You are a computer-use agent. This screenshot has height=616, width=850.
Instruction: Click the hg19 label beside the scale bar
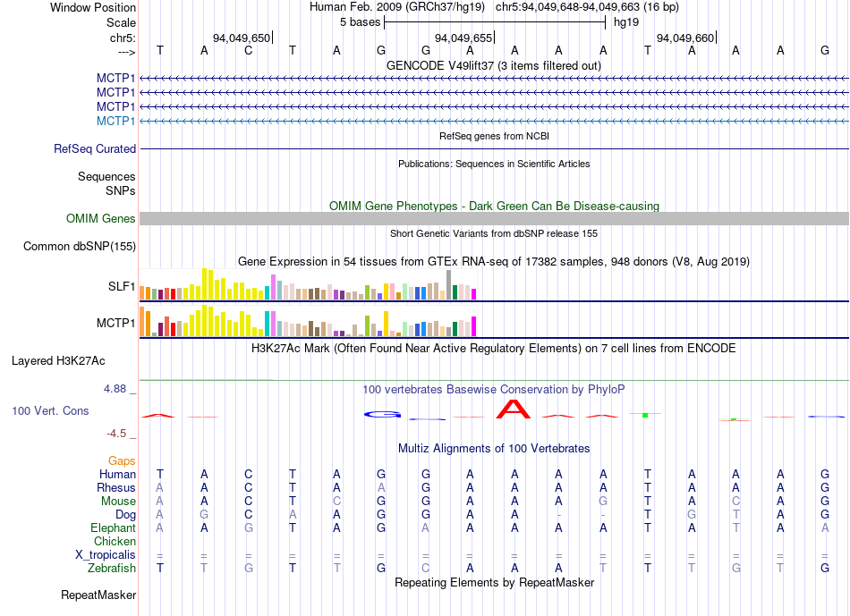coord(626,22)
